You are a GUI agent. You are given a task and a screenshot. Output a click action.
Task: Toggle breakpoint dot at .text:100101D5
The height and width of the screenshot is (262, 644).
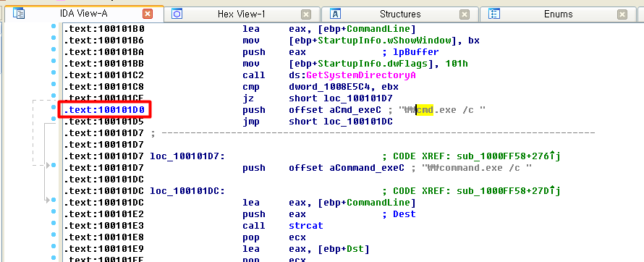(x=54, y=119)
